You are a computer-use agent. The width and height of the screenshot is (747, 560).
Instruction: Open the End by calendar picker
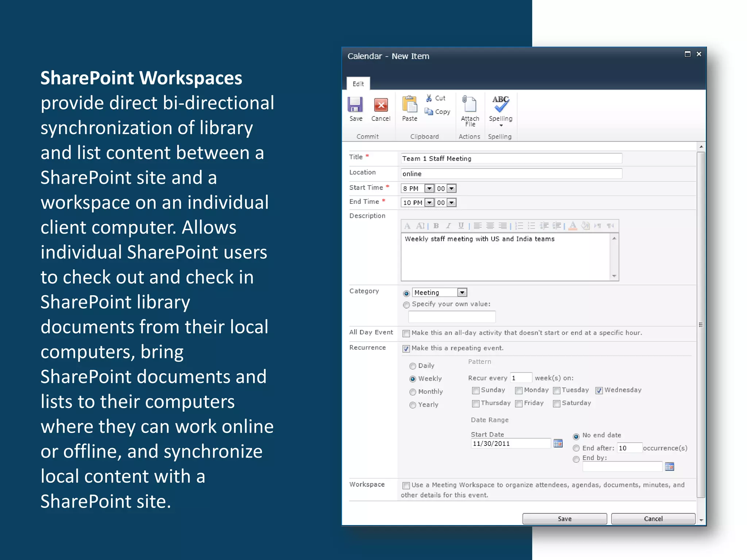tap(669, 466)
